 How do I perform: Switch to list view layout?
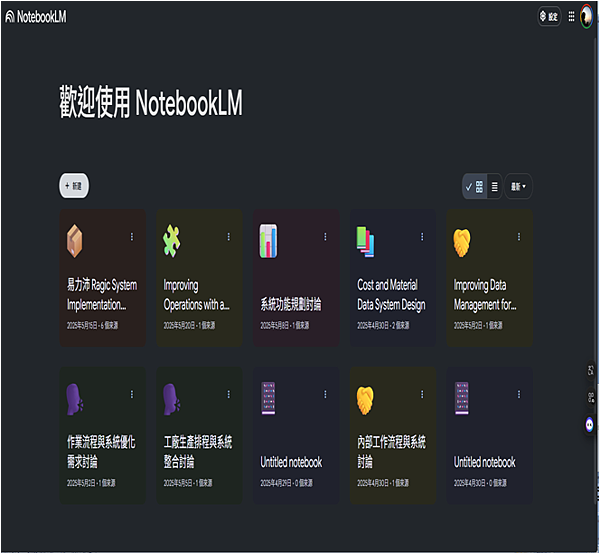494,187
